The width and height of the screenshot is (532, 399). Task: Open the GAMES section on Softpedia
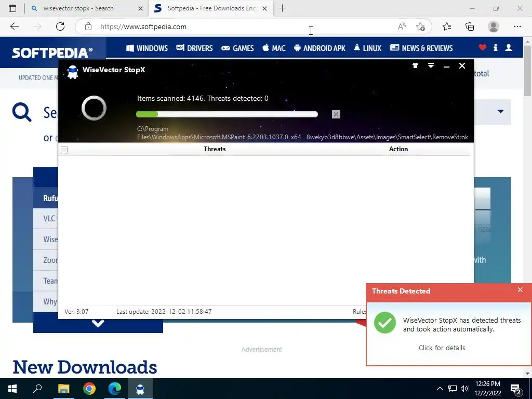(237, 48)
